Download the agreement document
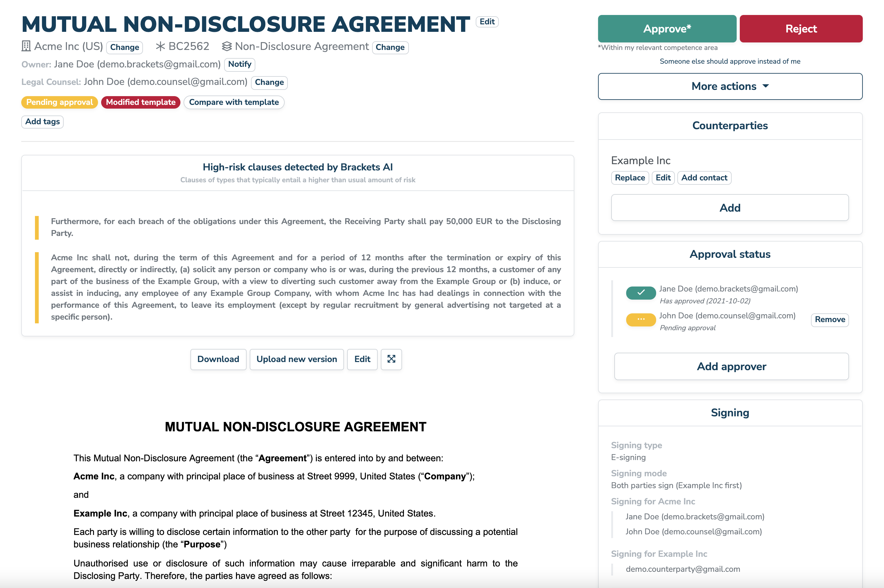Viewport: 884px width, 588px height. tap(218, 359)
